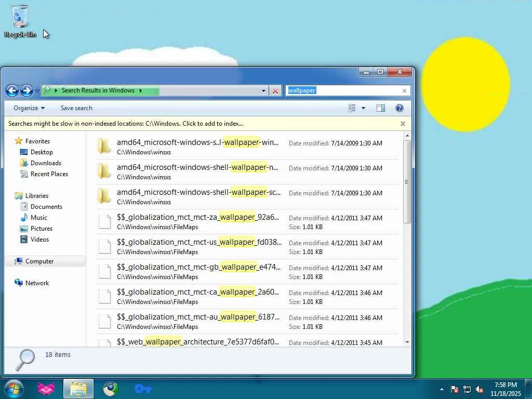
Task: Click the Windows Explorer taskbar button
Action: pos(78,389)
